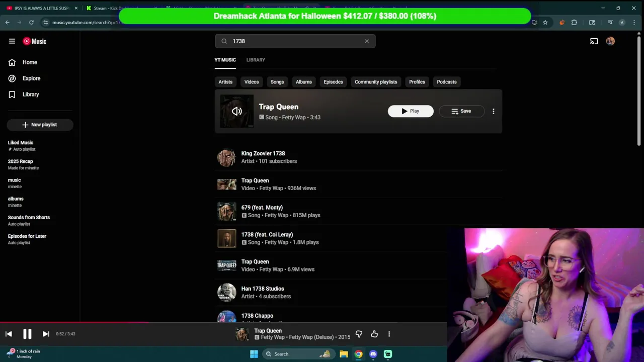Open player bar more options menu
The height and width of the screenshot is (362, 644).
point(389,334)
